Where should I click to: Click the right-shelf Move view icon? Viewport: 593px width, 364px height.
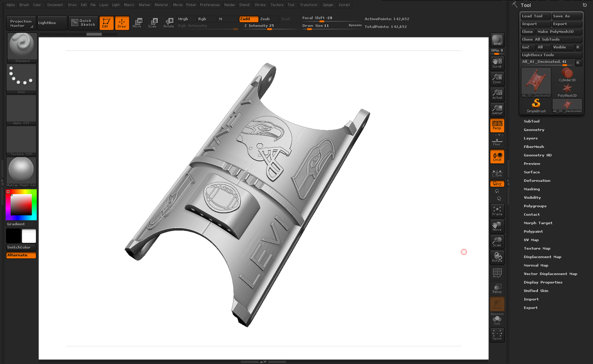coord(497,226)
